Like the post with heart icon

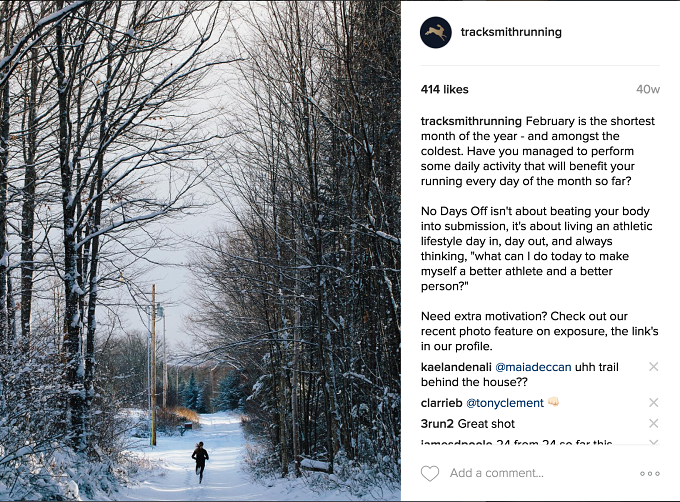pos(430,473)
